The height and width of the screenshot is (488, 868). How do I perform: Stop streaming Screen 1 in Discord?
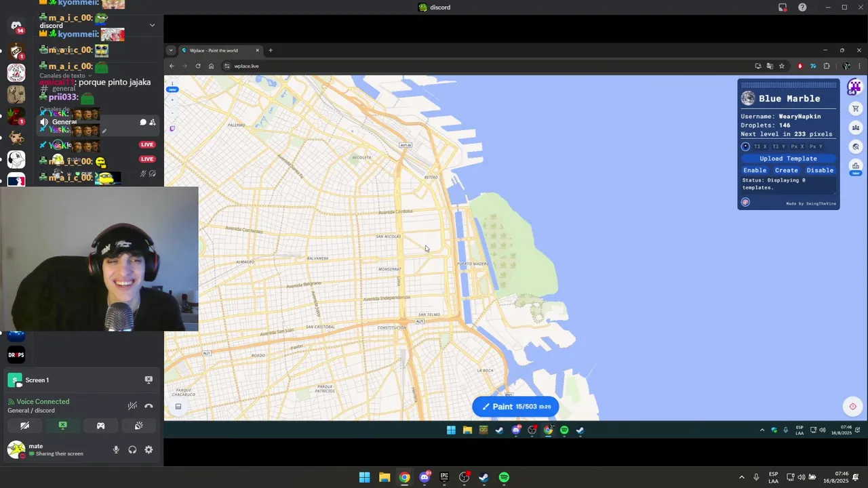coord(149,380)
